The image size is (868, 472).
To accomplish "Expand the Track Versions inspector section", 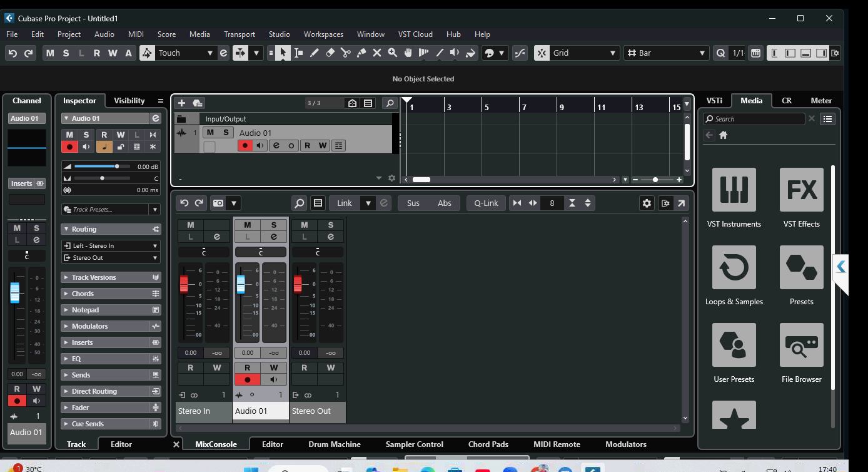I will pos(111,277).
